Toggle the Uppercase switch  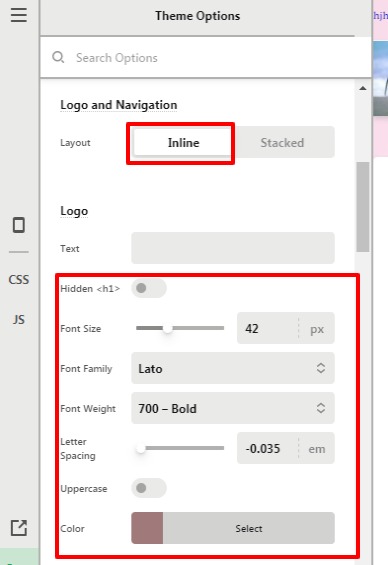click(149, 488)
